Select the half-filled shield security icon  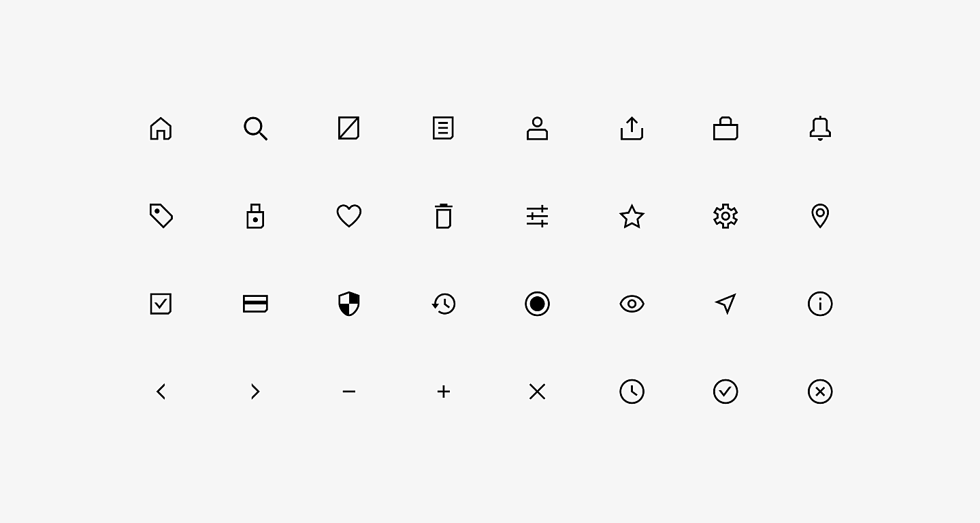[x=349, y=304]
